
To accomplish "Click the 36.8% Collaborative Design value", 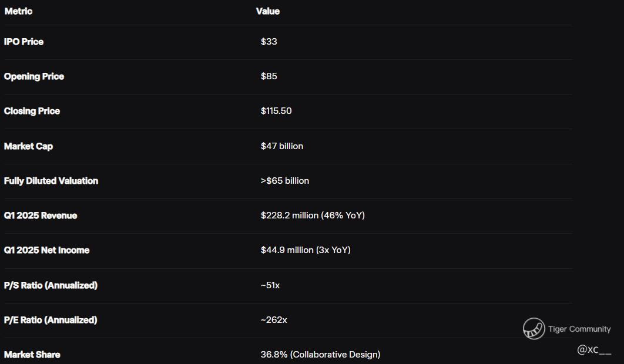I will (320, 355).
